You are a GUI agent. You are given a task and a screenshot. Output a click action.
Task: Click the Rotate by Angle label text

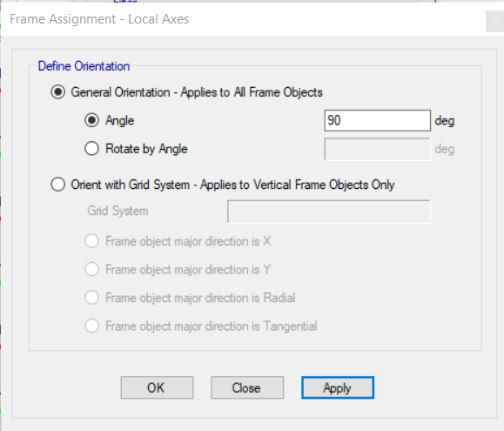(146, 149)
